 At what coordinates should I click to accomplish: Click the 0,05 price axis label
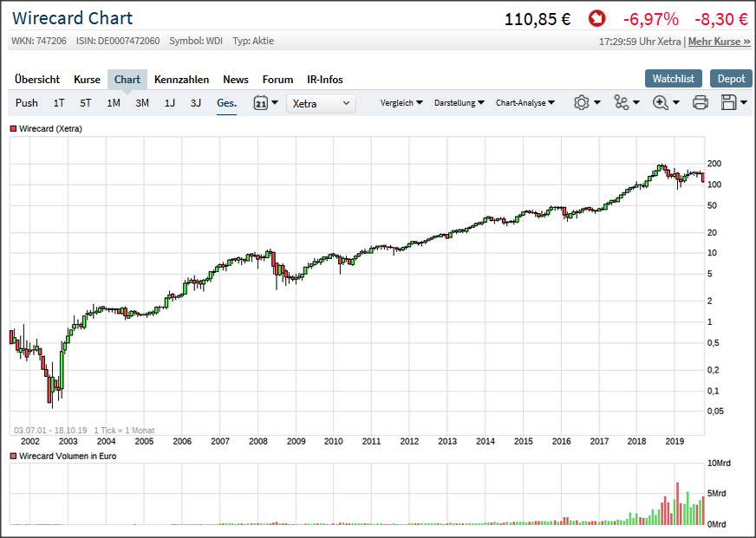pos(715,412)
